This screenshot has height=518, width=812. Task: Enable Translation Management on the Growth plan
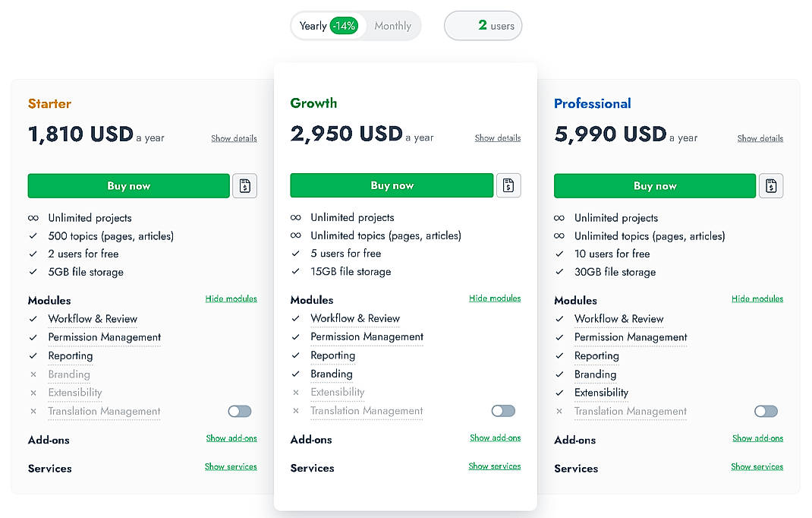pyautogui.click(x=503, y=410)
